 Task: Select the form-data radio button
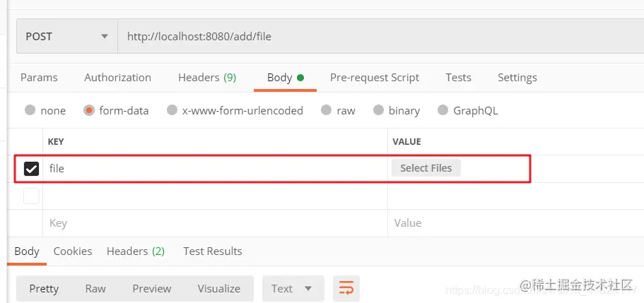(88, 110)
